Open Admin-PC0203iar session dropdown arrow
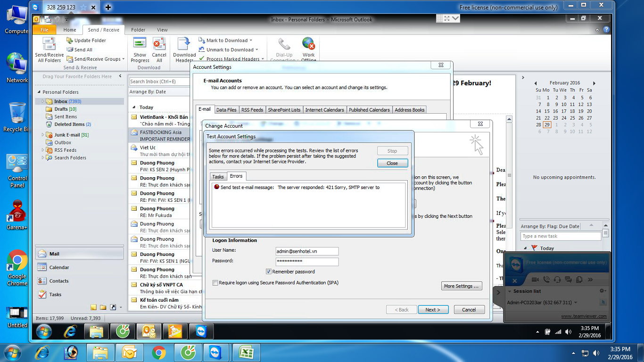 576,303
